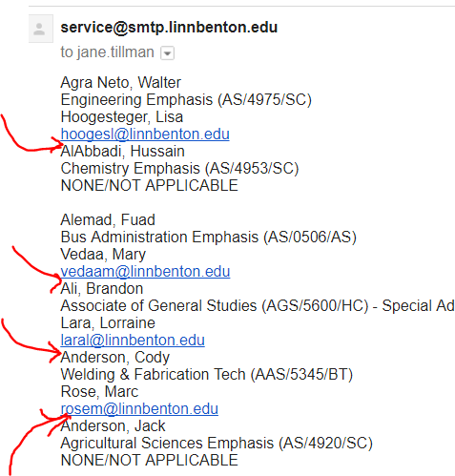Select Welding & Fabrication Tech line
This screenshot has width=455, height=476.
pyautogui.click(x=207, y=375)
